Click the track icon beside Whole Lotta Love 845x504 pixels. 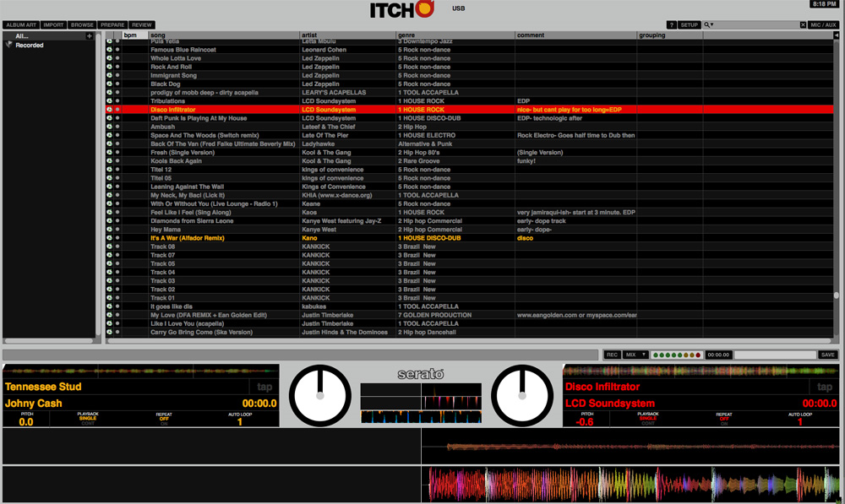109,58
